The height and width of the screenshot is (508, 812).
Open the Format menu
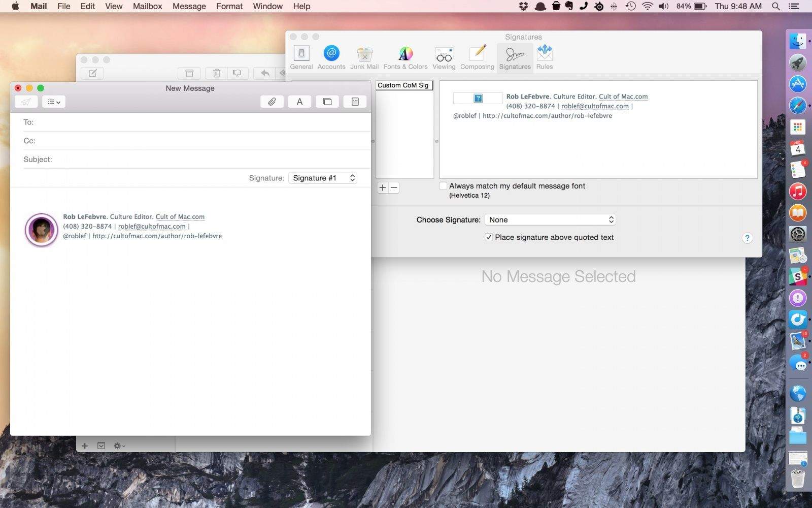(229, 6)
